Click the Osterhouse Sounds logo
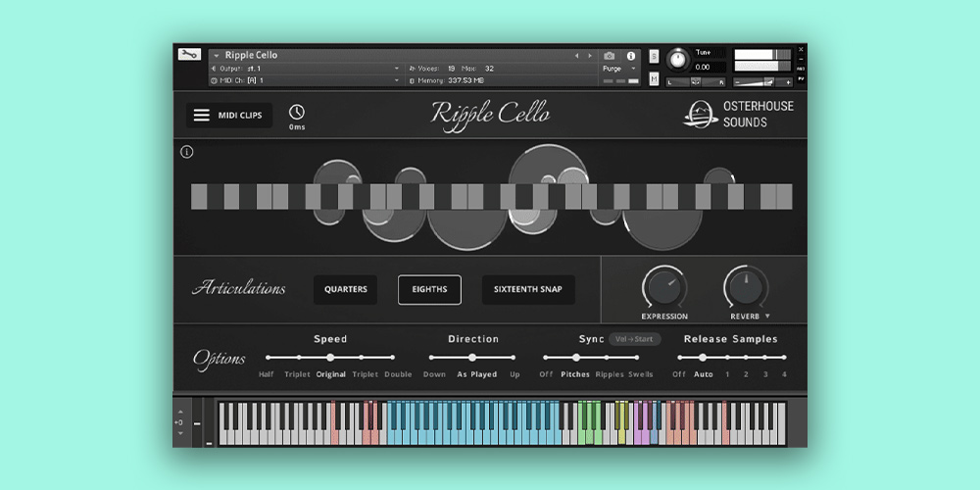The height and width of the screenshot is (490, 980). [738, 114]
